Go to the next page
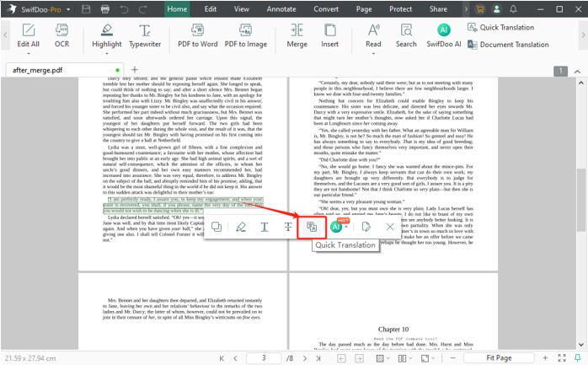 (x=304, y=358)
